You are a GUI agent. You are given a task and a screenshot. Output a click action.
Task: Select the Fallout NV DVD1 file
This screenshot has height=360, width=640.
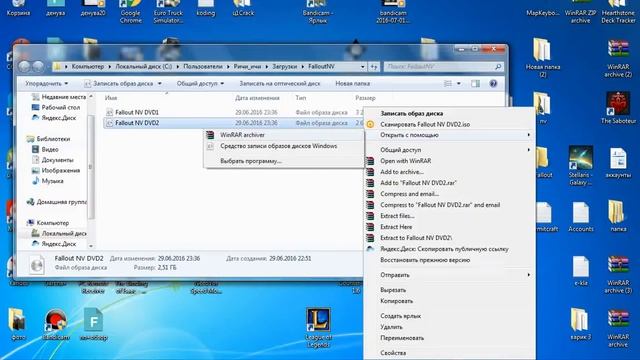coord(137,112)
